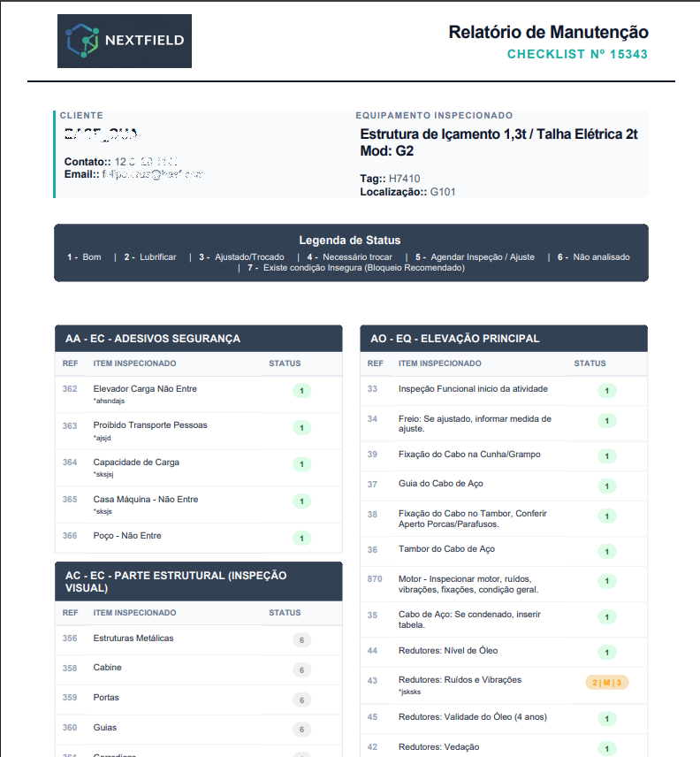Screen dimensions: 700x757
Task: Click legend entry '2 - Lubrificar'
Action: point(150,256)
